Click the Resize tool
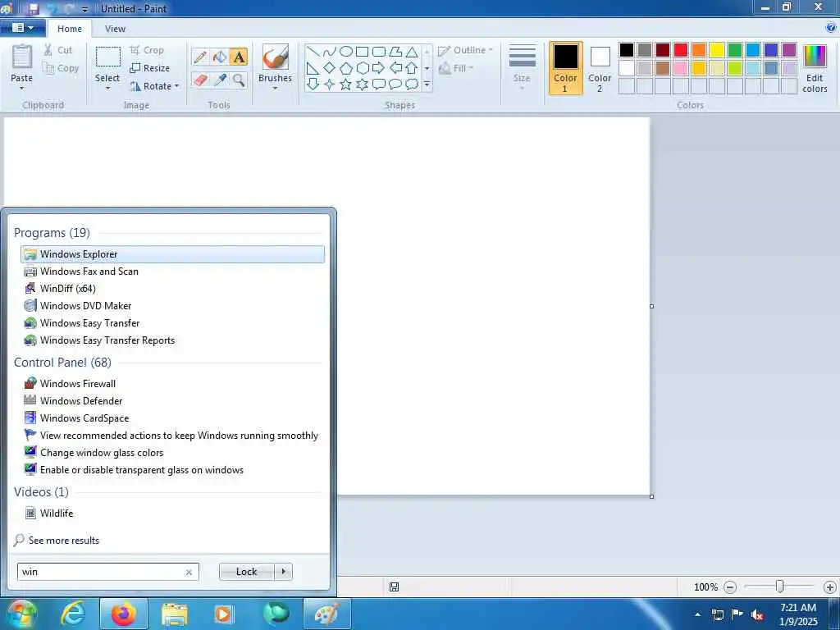This screenshot has height=630, width=840. (149, 68)
